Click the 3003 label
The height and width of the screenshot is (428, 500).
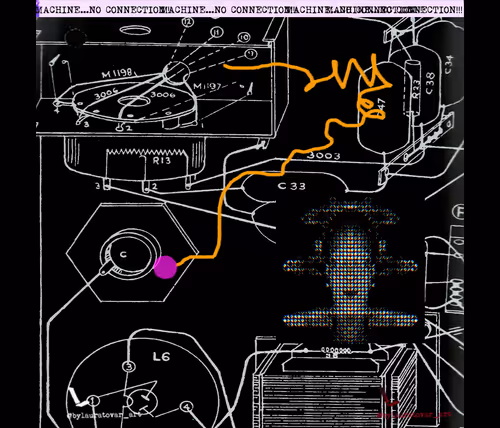pos(323,155)
